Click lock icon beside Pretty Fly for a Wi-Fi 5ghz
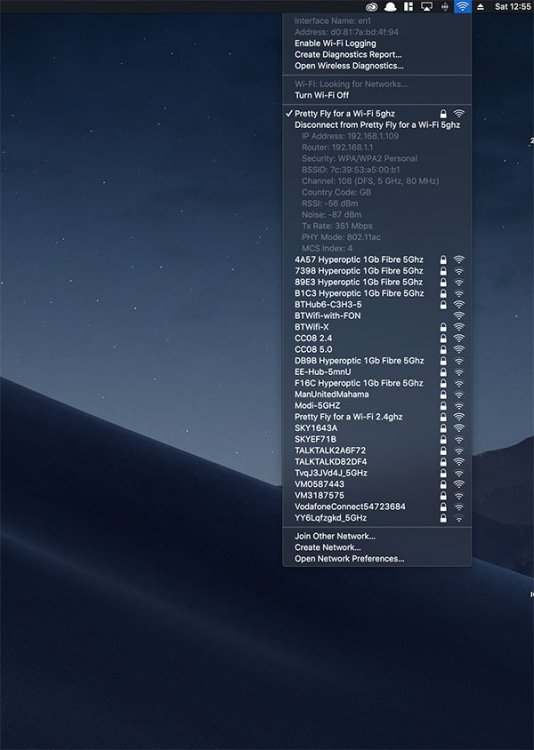 (443, 114)
